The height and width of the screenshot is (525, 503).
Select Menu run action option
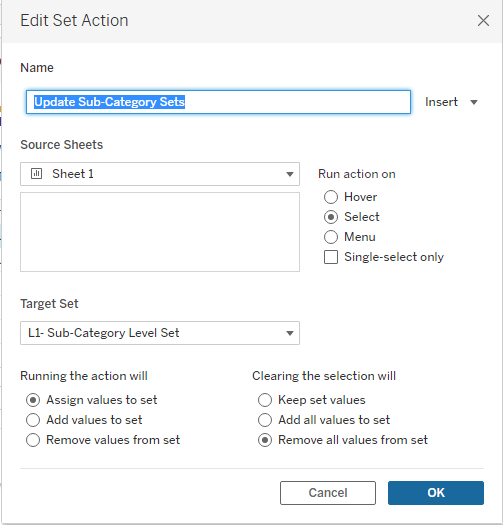point(331,237)
